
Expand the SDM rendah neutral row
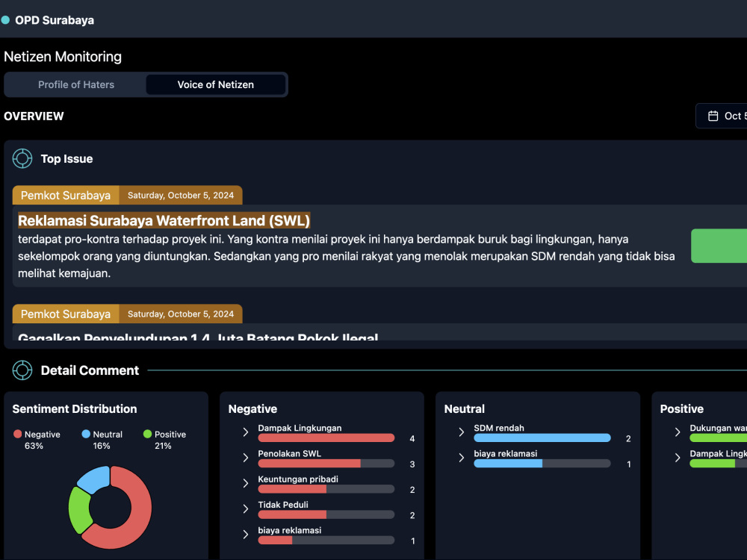(x=461, y=432)
